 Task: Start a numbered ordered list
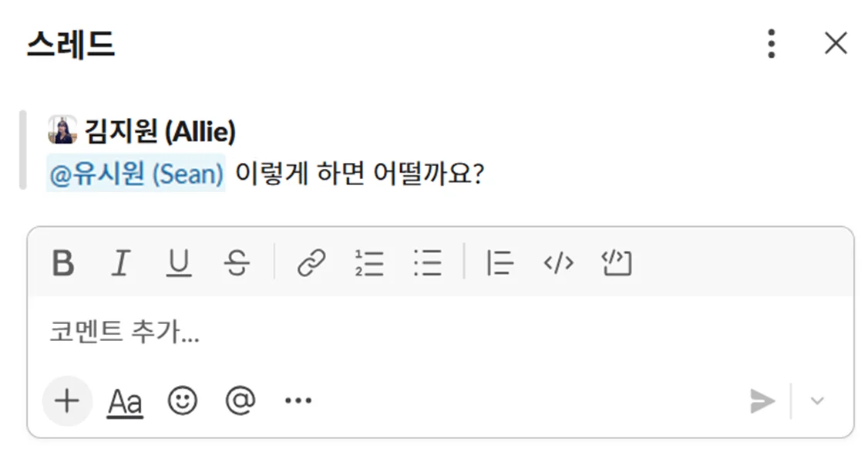click(x=369, y=264)
